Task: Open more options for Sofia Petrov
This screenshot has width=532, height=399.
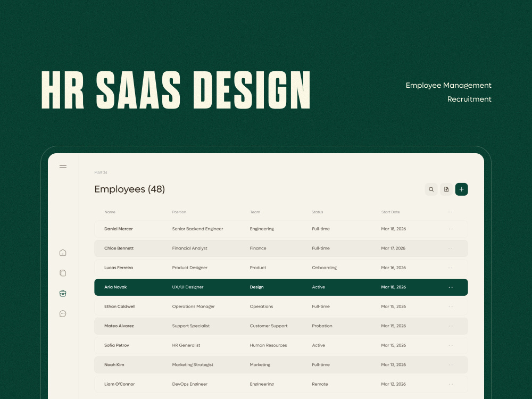Action: pyautogui.click(x=451, y=345)
